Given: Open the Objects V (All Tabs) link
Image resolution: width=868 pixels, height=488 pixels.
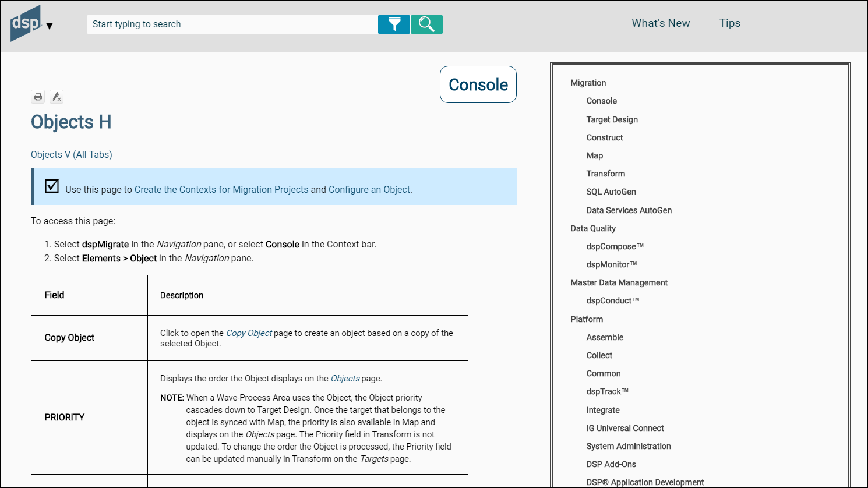Looking at the screenshot, I should click(72, 154).
